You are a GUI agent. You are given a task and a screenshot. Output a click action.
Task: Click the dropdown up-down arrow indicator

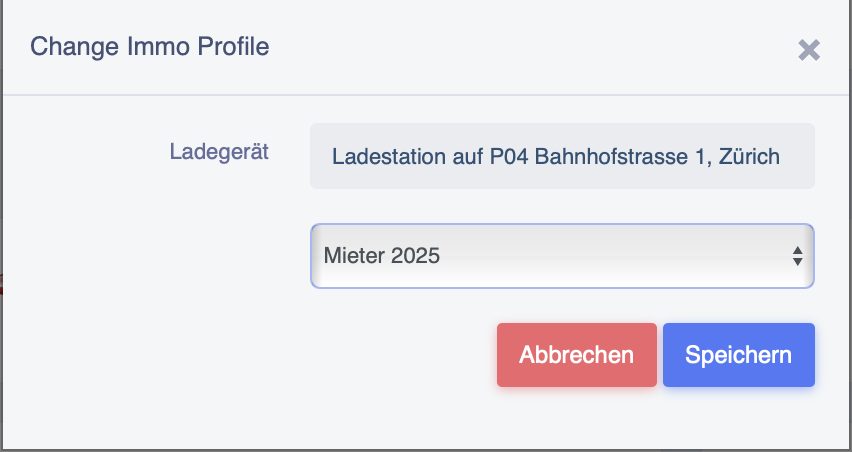797,256
